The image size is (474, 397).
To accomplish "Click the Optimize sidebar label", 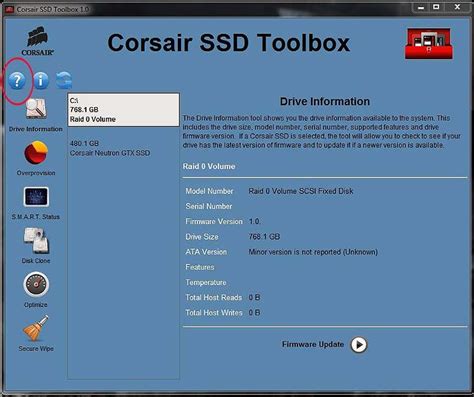I will [36, 305].
